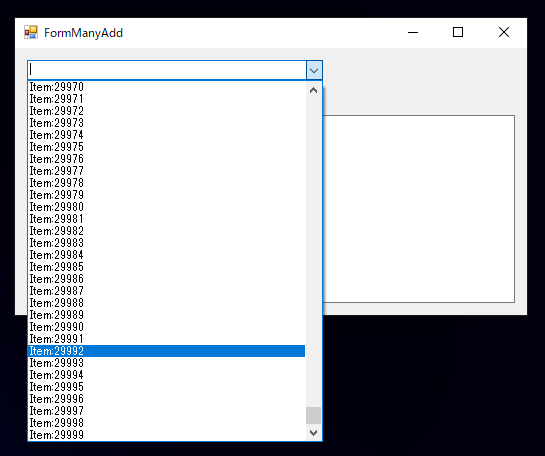Click scrollbar down arrow in dropdown list
545x456 pixels.
314,433
